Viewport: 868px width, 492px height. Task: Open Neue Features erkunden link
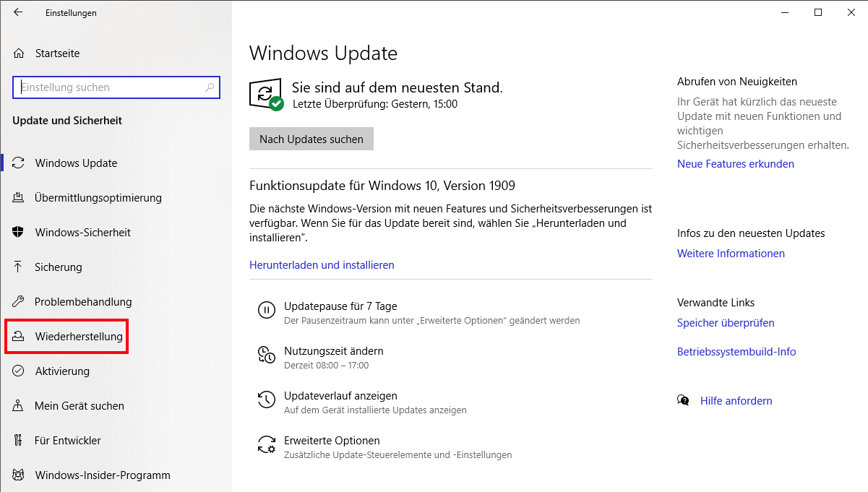click(x=736, y=164)
